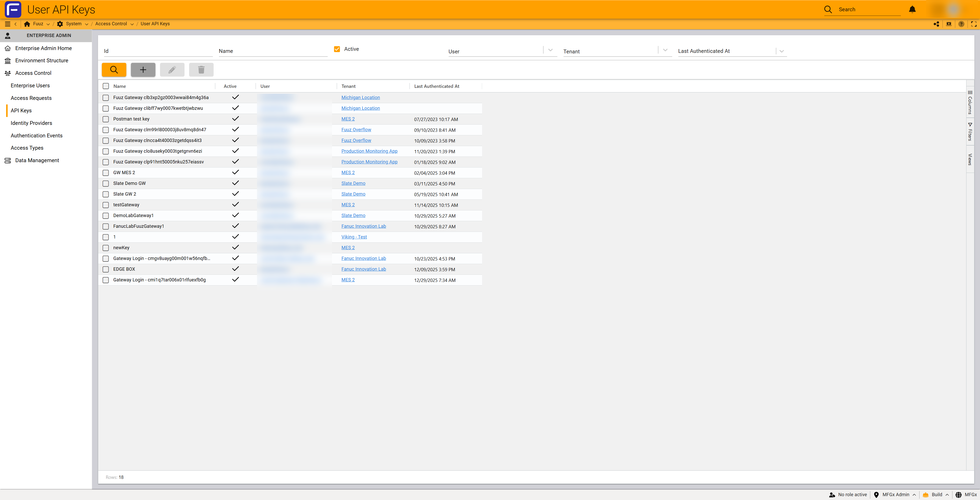Viewport: 980px width, 500px height.
Task: Open Identity Providers in sidebar
Action: tap(31, 123)
